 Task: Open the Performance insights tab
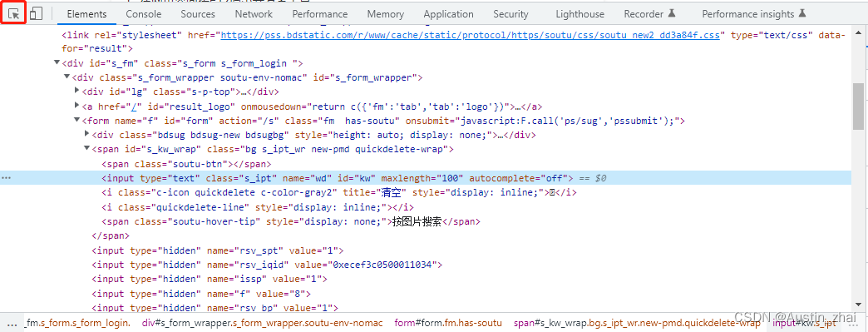(x=754, y=14)
